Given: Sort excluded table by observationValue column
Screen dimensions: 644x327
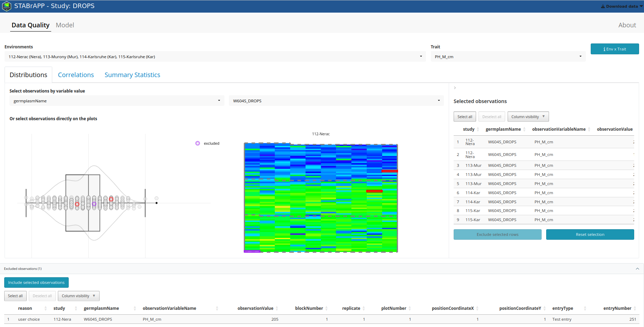Looking at the screenshot, I should tap(257, 308).
